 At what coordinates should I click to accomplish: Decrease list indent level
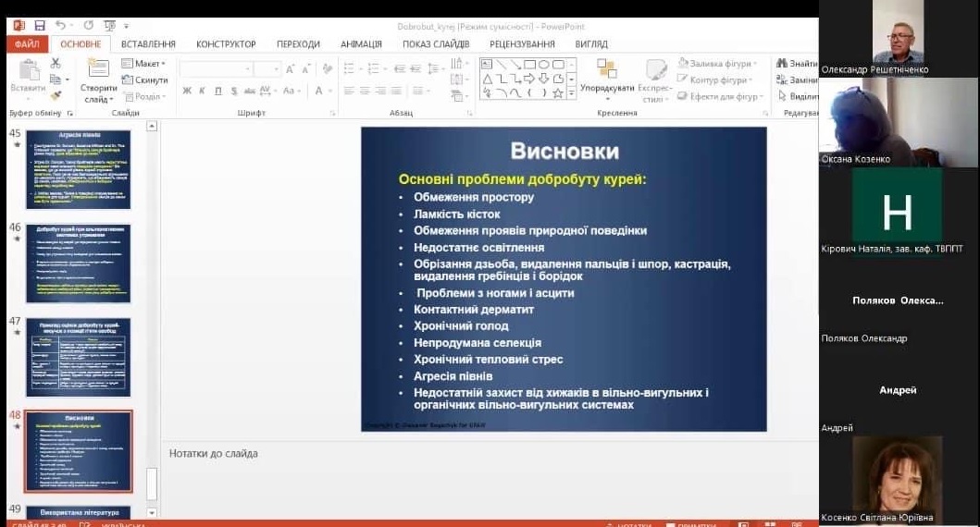(x=400, y=68)
